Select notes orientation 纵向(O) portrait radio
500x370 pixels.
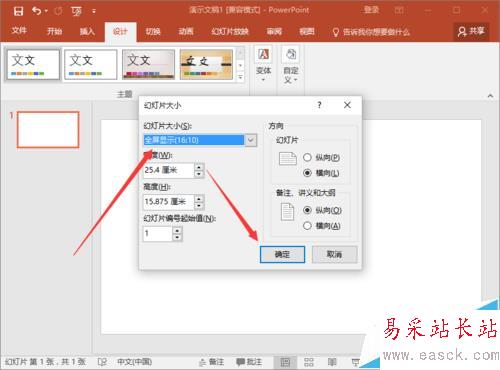click(x=307, y=210)
